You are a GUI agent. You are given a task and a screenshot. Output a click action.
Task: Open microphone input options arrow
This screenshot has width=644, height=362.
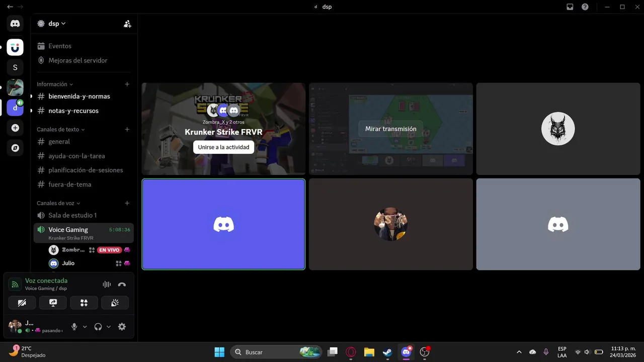[x=85, y=327]
